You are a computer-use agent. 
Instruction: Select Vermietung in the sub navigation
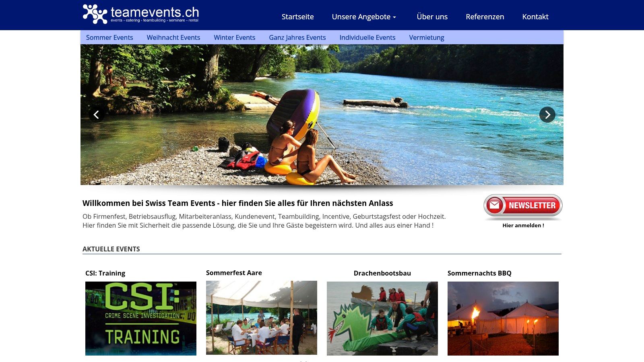click(x=427, y=37)
